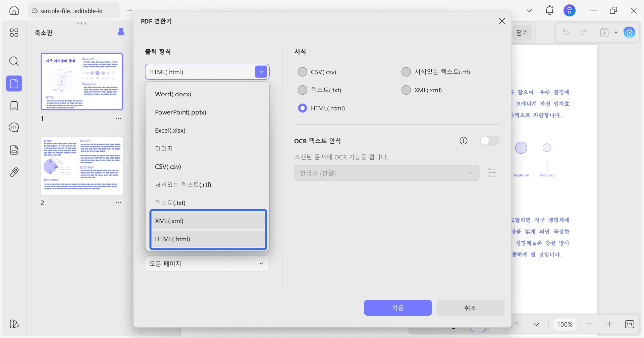Choose 텍스트(.txt) from format list
The image size is (644, 338).
click(x=207, y=202)
